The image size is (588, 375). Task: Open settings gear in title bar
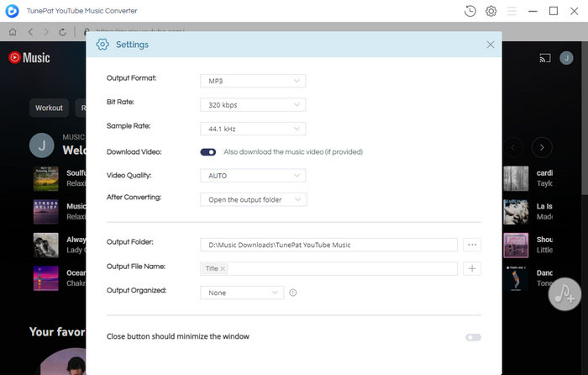(491, 11)
